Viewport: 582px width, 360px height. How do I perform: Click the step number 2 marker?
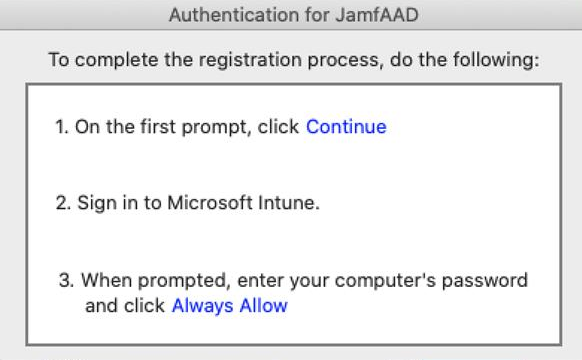point(63,203)
